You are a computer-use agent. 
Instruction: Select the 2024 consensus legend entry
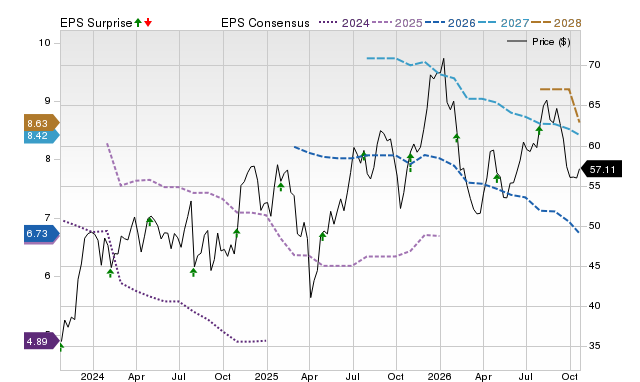344,23
